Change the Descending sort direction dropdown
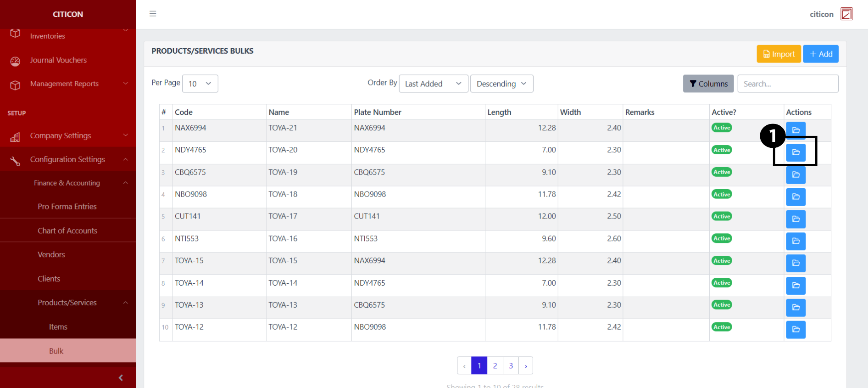The height and width of the screenshot is (388, 868). coord(501,84)
